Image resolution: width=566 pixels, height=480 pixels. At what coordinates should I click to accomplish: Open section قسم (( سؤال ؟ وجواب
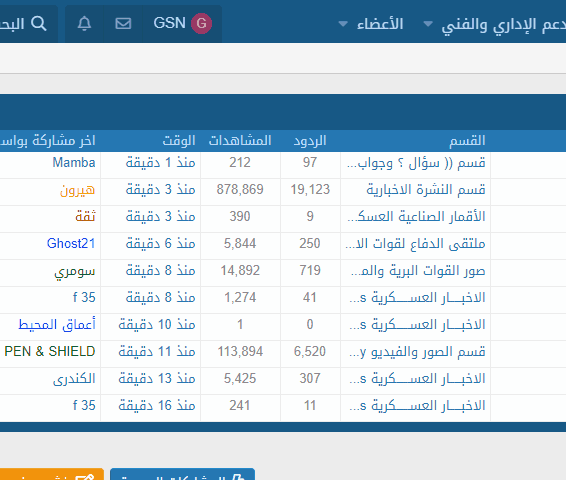416,163
